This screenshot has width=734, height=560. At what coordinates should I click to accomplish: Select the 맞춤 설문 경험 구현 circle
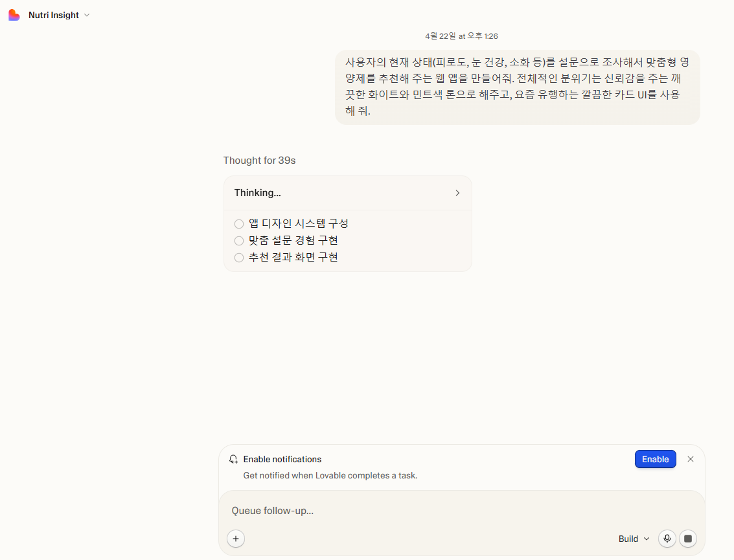click(x=238, y=240)
